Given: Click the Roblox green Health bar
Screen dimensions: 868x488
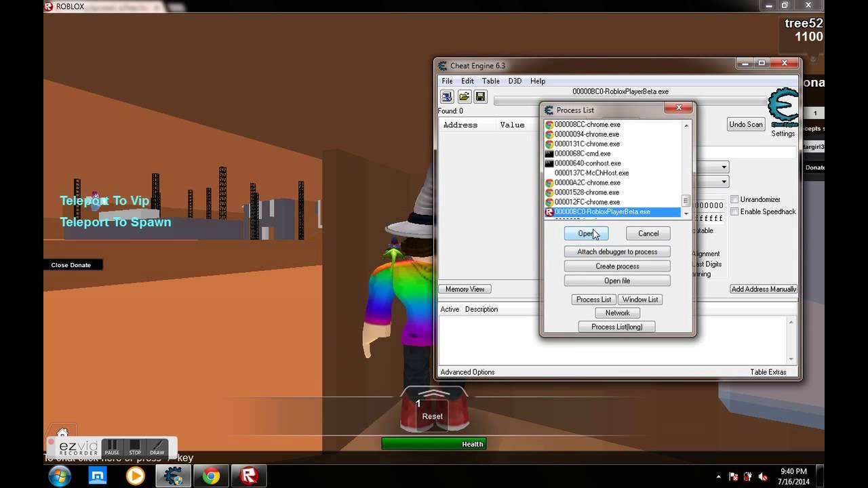Looking at the screenshot, I should 434,444.
